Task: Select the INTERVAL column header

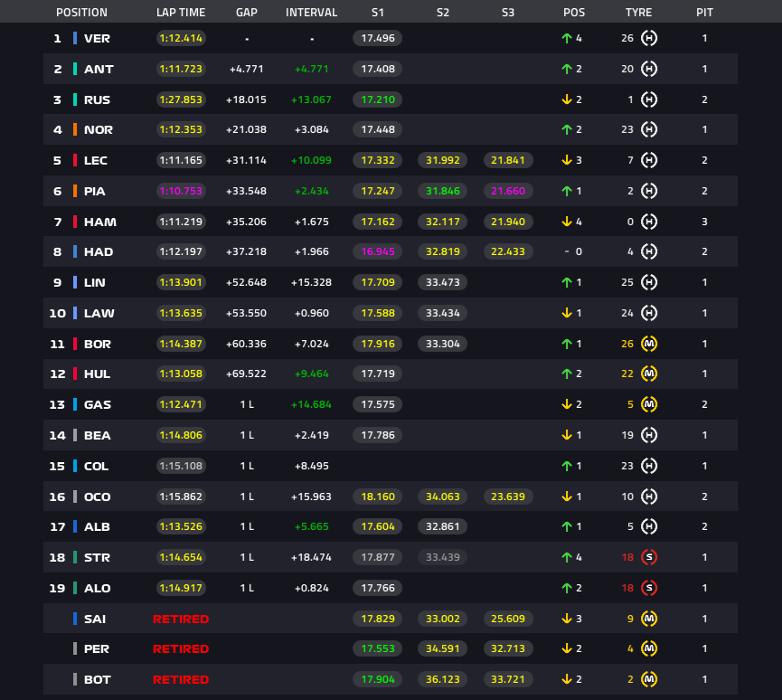Action: [x=311, y=13]
